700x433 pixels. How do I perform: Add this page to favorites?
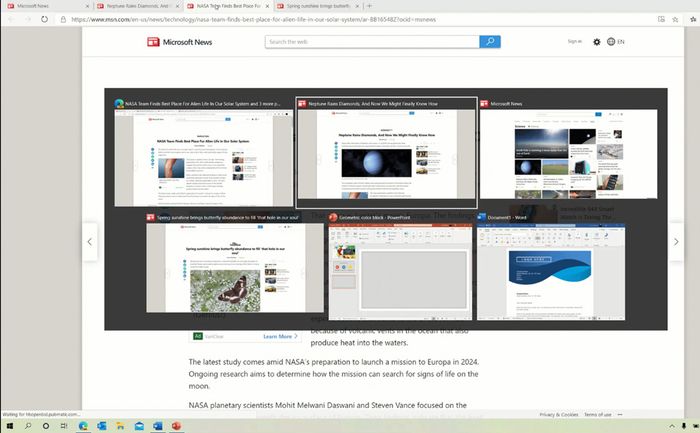pyautogui.click(x=675, y=19)
